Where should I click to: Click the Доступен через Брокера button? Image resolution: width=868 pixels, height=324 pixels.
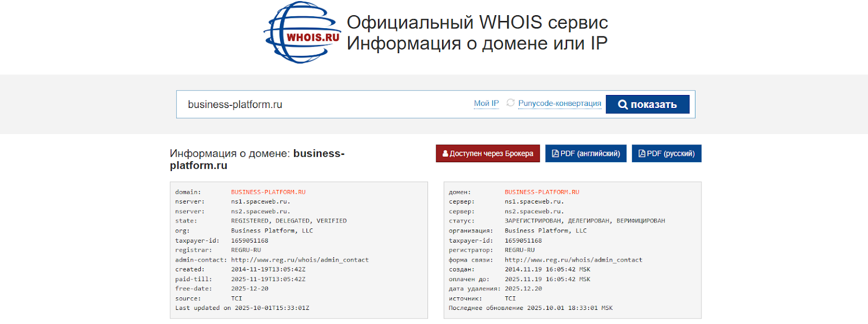point(488,154)
